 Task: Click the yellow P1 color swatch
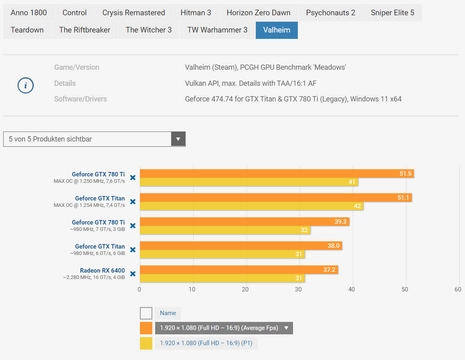point(146,343)
